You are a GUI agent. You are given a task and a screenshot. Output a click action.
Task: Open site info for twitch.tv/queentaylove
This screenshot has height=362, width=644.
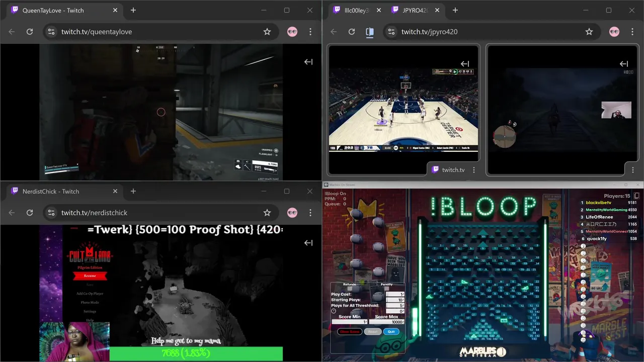(x=51, y=32)
